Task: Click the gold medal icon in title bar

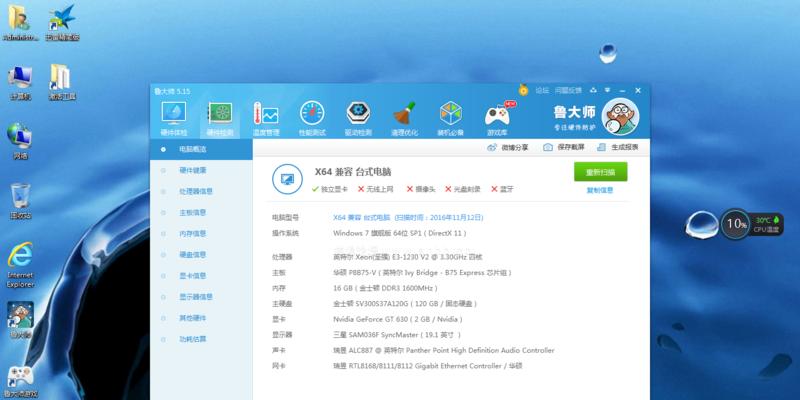Action: coord(523,90)
